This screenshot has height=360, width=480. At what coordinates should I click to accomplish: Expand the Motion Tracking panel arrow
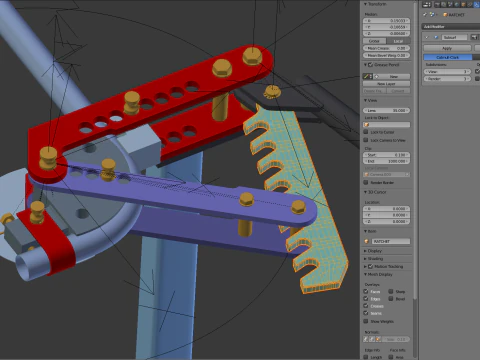click(x=365, y=266)
